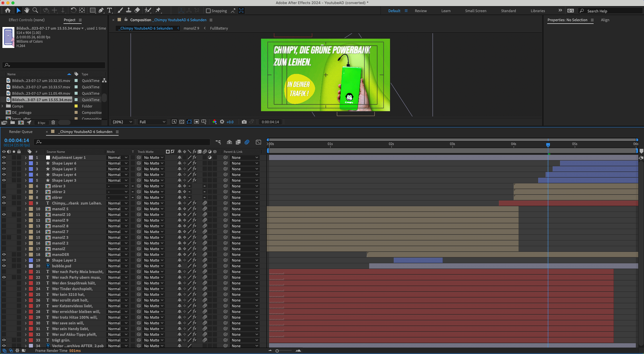Open the Project panel menu icon

[80, 20]
